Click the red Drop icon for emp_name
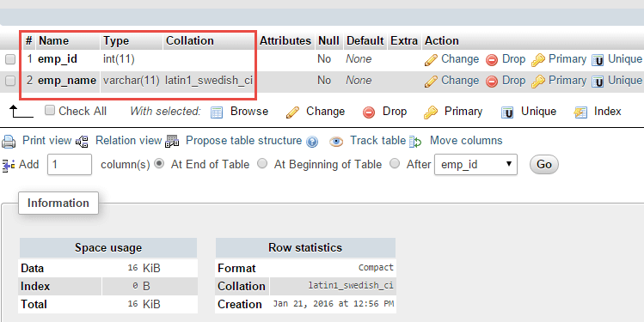Viewport: 644px width, 322px height. tap(491, 82)
